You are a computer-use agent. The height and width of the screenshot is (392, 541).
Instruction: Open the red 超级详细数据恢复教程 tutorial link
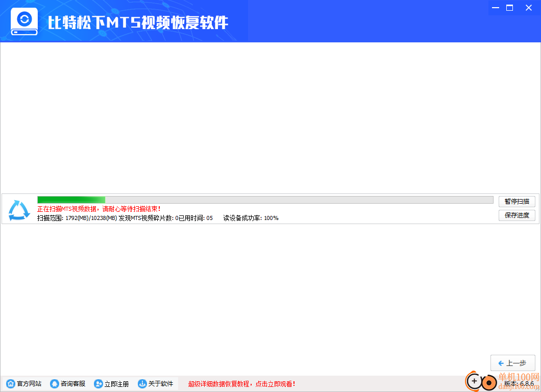(241, 384)
